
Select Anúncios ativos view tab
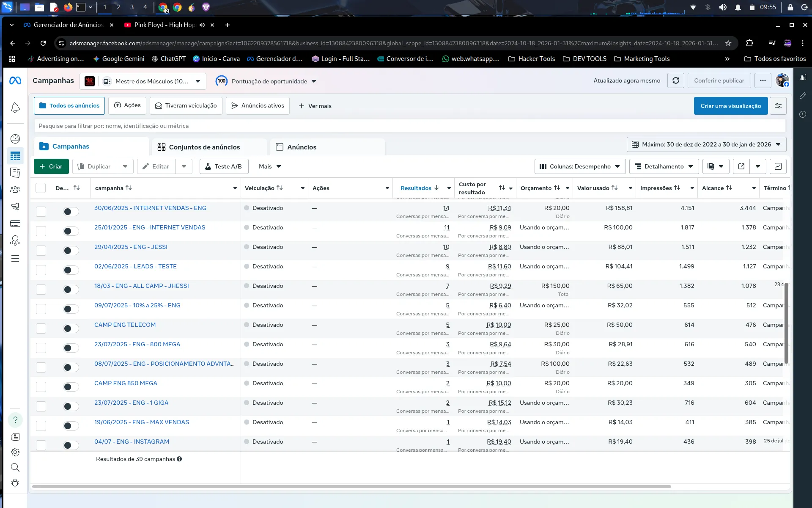(258, 105)
